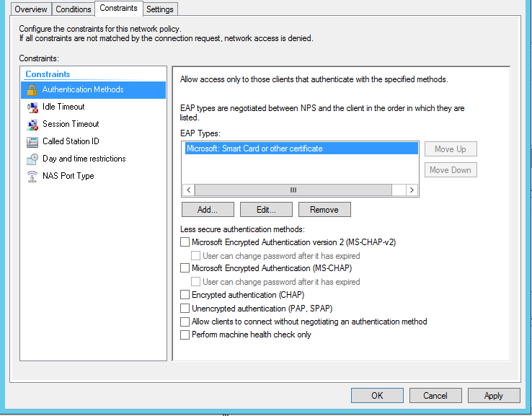Apply the network policy changes

(x=494, y=396)
